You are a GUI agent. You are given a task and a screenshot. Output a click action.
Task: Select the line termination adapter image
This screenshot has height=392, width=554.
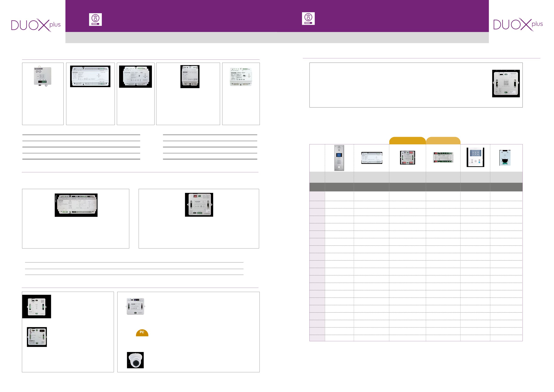[x=42, y=76]
